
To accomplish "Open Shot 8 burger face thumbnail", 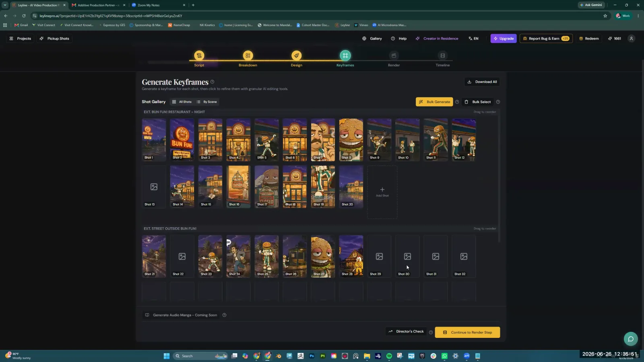I will [x=351, y=140].
